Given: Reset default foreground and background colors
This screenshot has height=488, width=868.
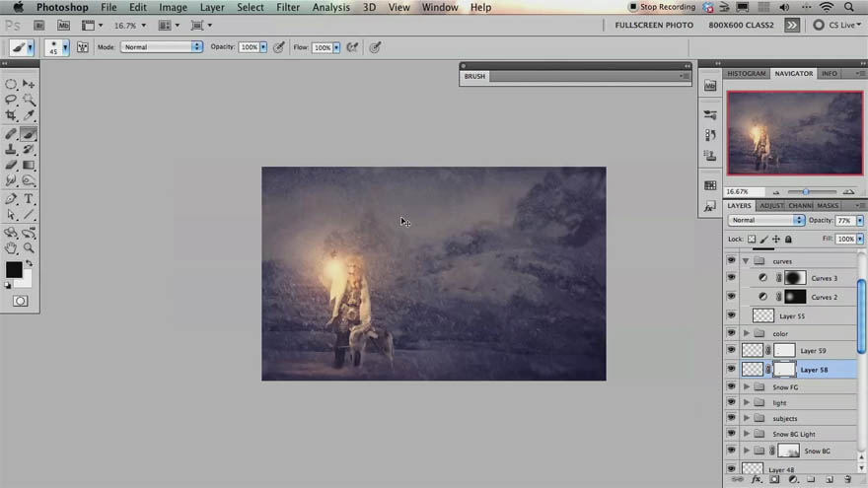Looking at the screenshot, I should tap(8, 286).
